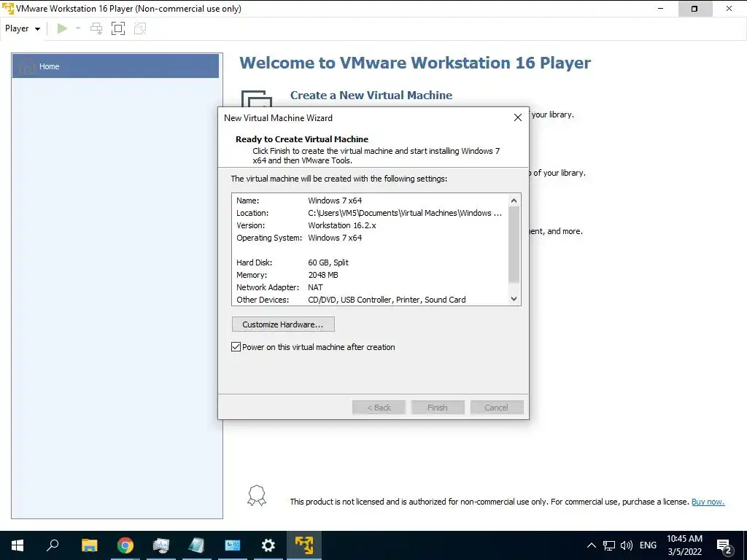Open File Explorer from taskbar
Screen dimensions: 747x560
(89, 545)
